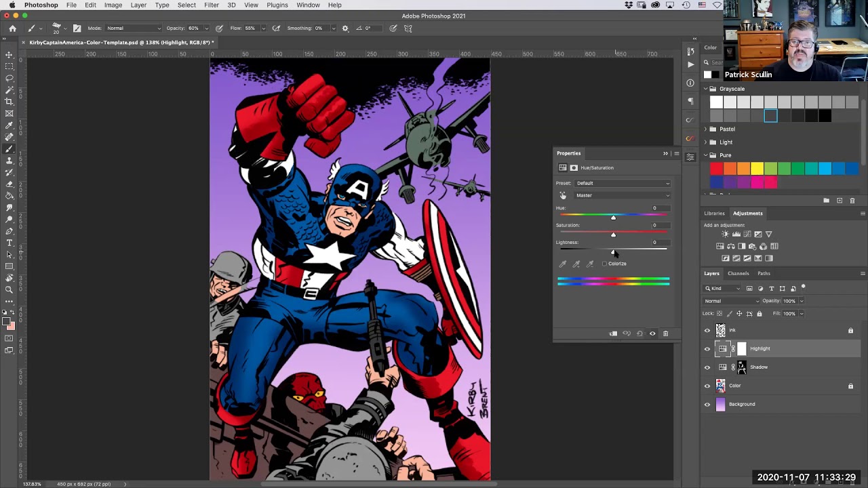This screenshot has width=868, height=488.
Task: Toggle adjustment visibility eye in Properties panel
Action: coord(652,333)
